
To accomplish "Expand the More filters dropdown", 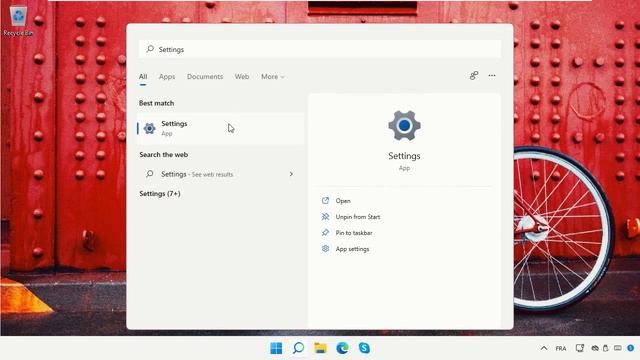I will 273,77.
